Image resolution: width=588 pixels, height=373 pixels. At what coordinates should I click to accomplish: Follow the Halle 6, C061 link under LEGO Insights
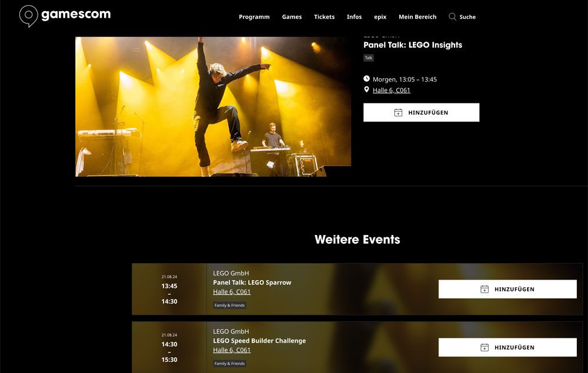pyautogui.click(x=391, y=90)
